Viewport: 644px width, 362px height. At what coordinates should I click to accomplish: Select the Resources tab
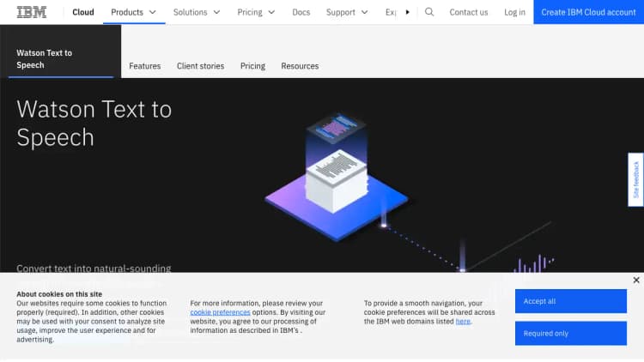[300, 66]
